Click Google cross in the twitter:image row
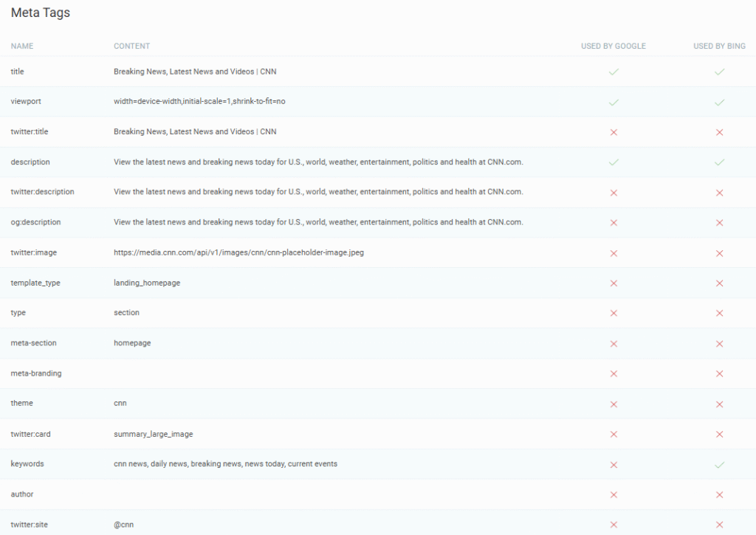 click(x=614, y=253)
